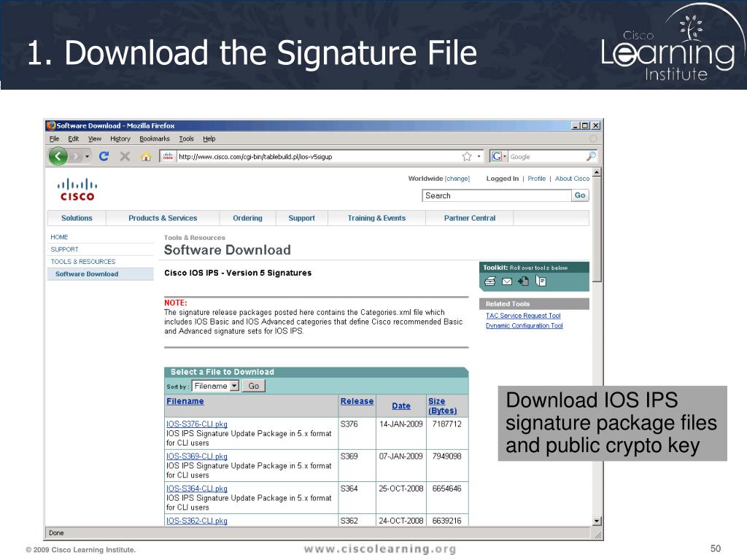Open the Dynamic Configuration Tool link

[524, 326]
